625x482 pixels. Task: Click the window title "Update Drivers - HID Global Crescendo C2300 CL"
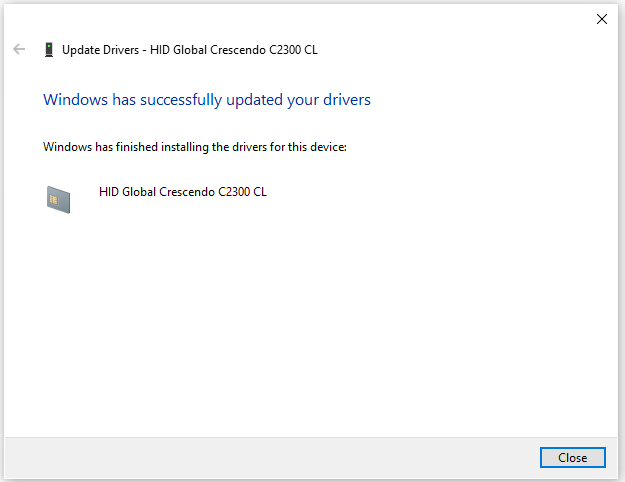(x=190, y=50)
